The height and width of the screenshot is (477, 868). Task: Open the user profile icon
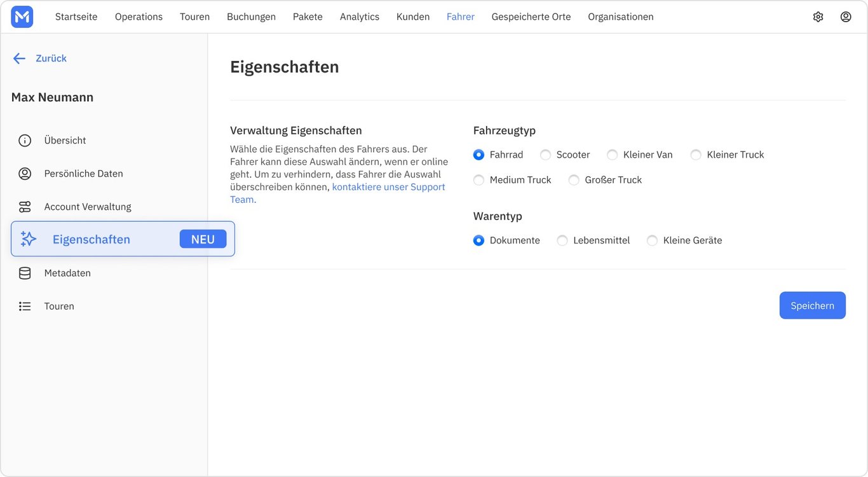pyautogui.click(x=846, y=17)
